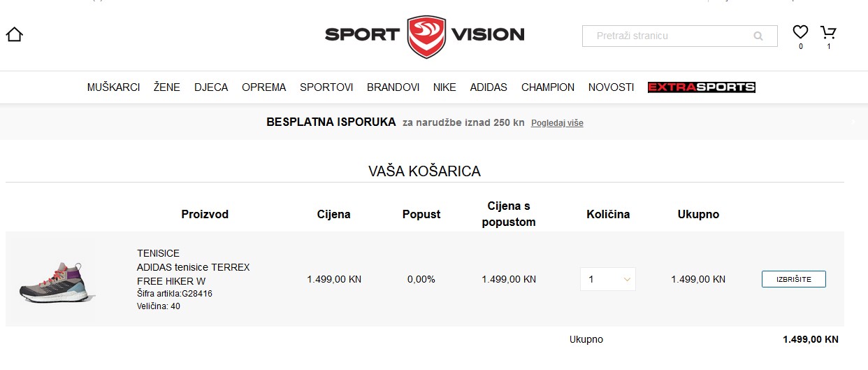Screen dimensions: 868x370
Task: Browse the ADIDAS section
Action: coord(489,87)
